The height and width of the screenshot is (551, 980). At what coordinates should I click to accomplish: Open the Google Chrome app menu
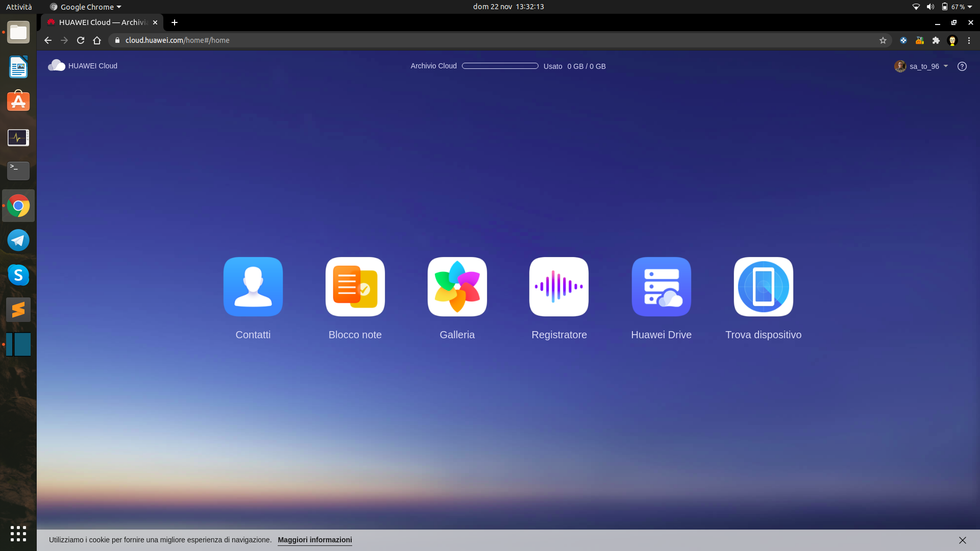pyautogui.click(x=86, y=7)
